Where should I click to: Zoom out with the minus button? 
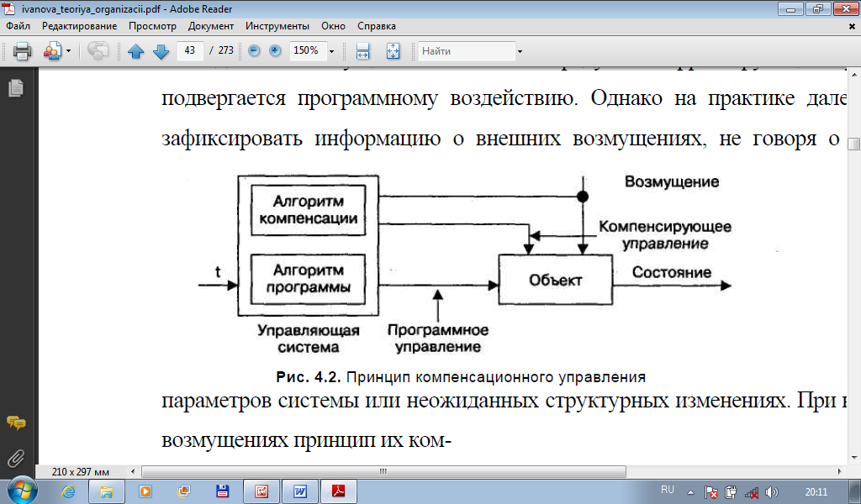pos(254,50)
